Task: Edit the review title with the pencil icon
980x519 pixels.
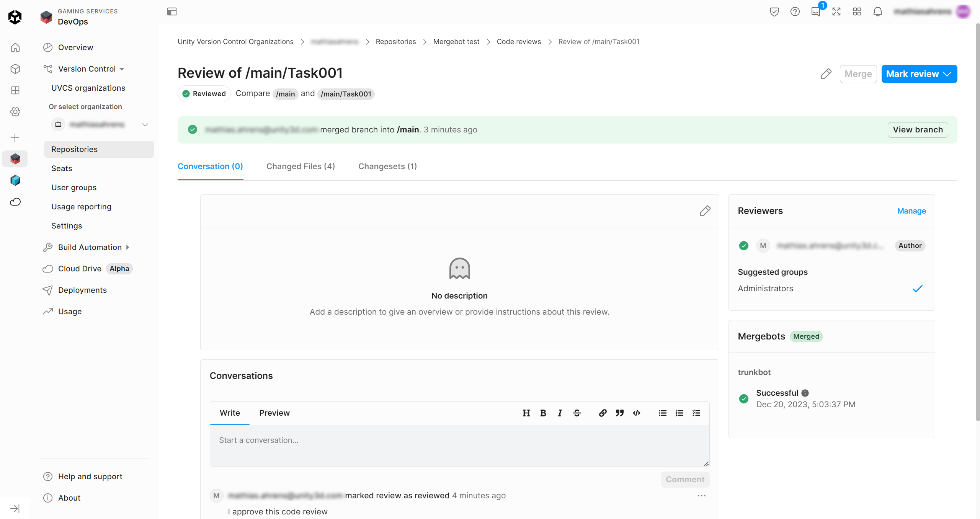Action: point(826,74)
